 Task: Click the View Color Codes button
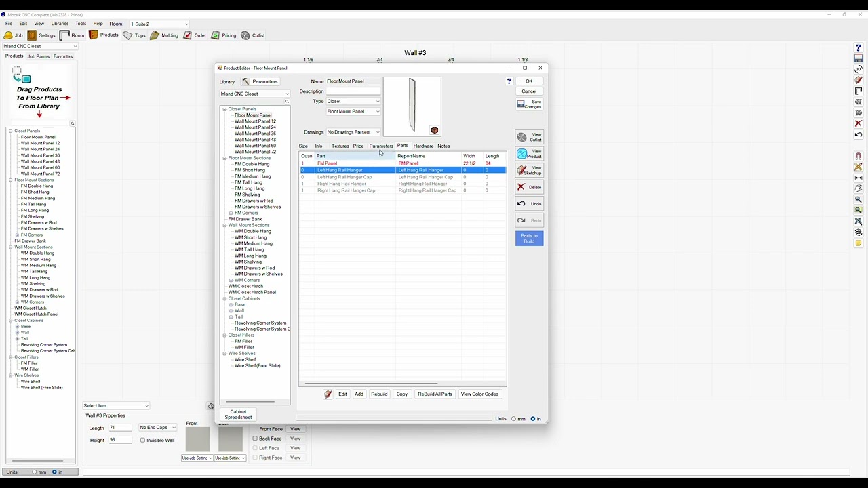479,394
